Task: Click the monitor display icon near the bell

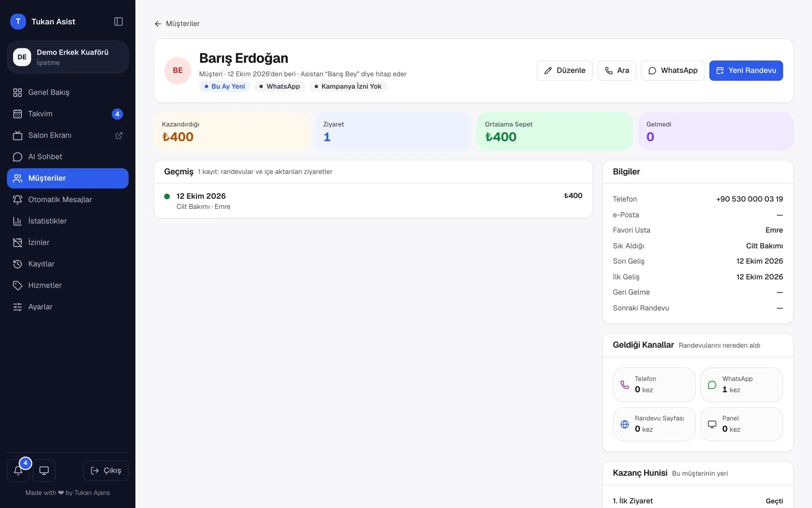Action: click(44, 470)
